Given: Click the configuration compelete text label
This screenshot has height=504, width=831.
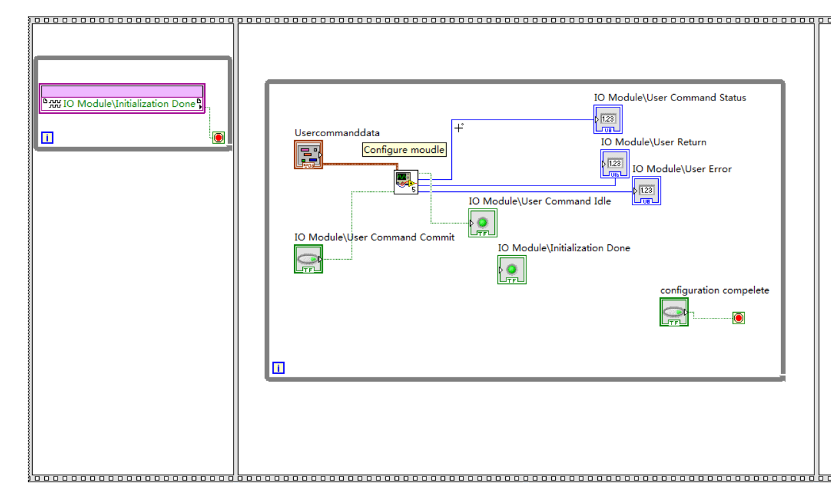Looking at the screenshot, I should 714,290.
